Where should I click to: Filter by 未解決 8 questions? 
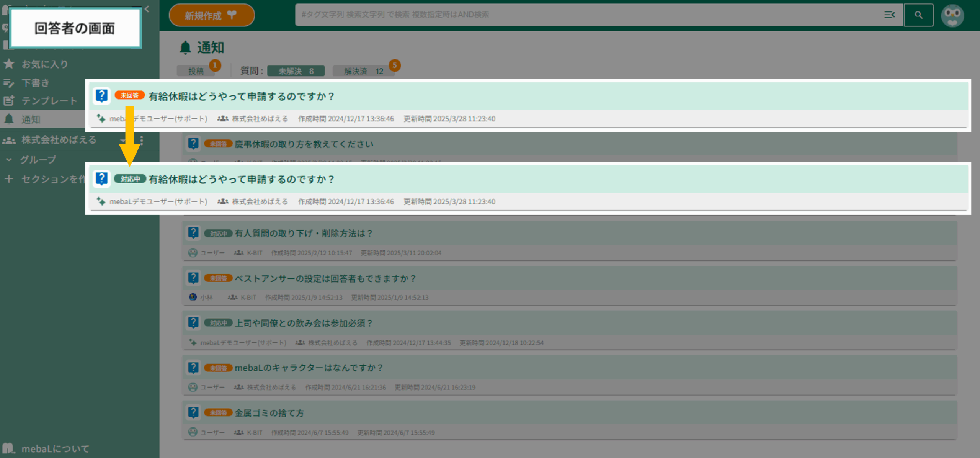[x=296, y=71]
